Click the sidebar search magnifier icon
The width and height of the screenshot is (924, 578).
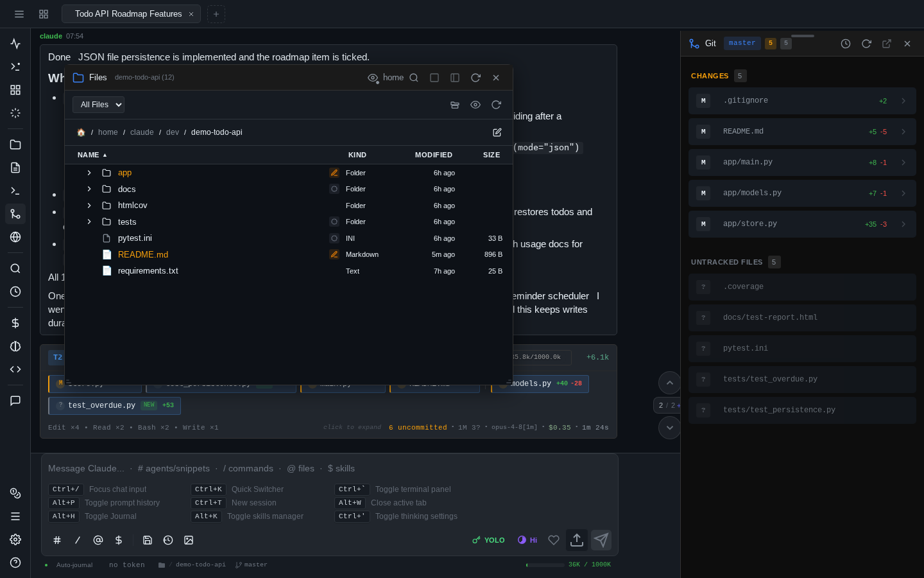[x=15, y=268]
